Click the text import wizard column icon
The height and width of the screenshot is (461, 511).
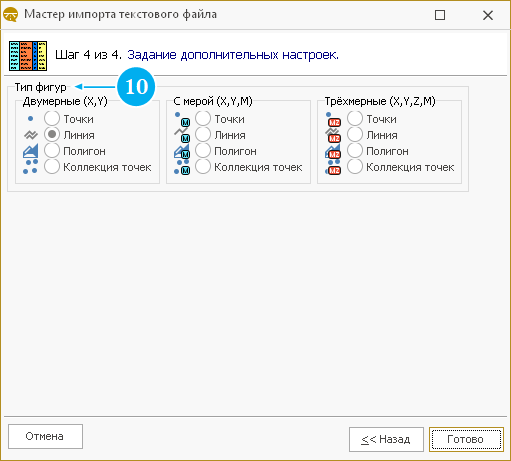(x=28, y=56)
